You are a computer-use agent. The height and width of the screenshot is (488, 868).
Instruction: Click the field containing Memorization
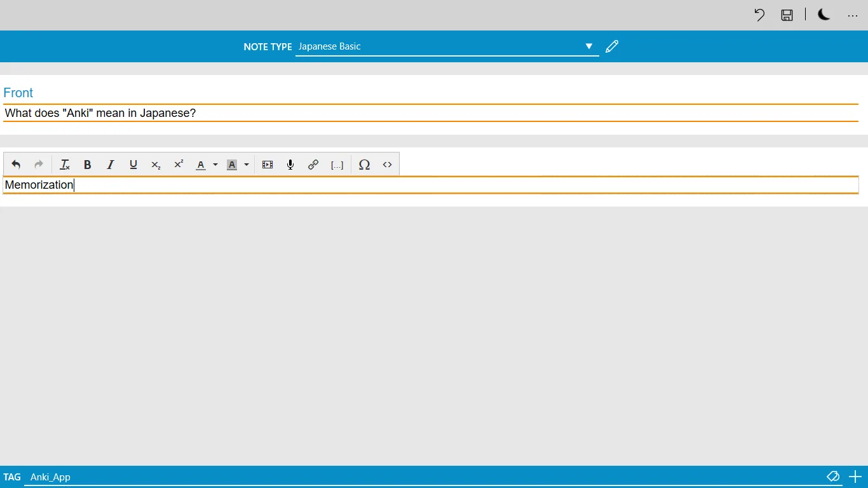[x=431, y=185]
